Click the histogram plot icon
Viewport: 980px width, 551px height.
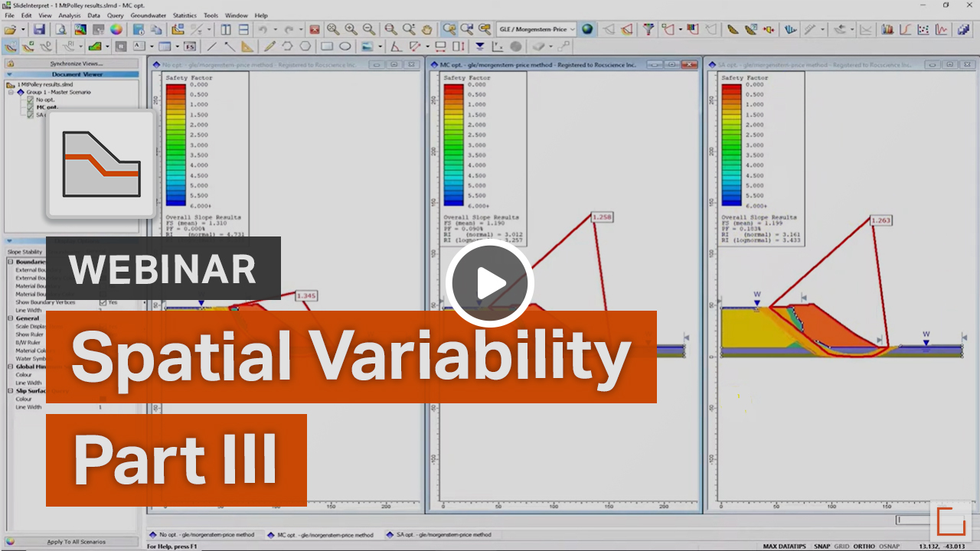(x=888, y=29)
